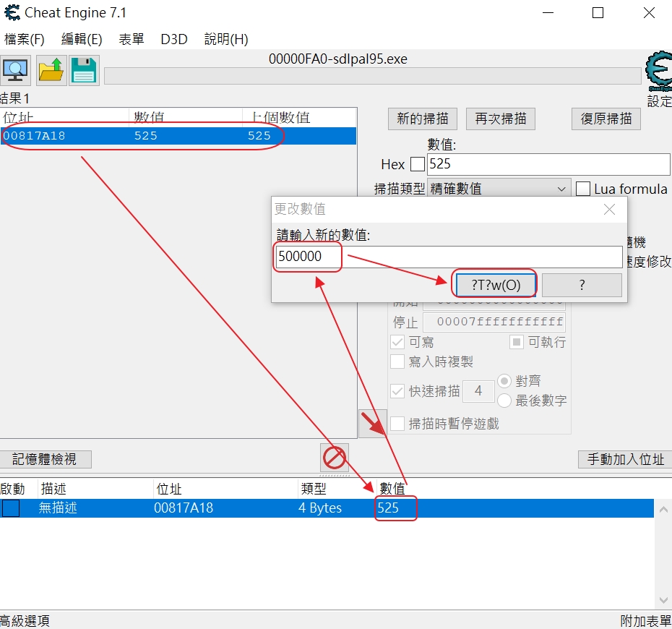The width and height of the screenshot is (672, 629).
Task: Enable the 掃描時暫停遊戲 checkbox
Action: click(x=397, y=424)
